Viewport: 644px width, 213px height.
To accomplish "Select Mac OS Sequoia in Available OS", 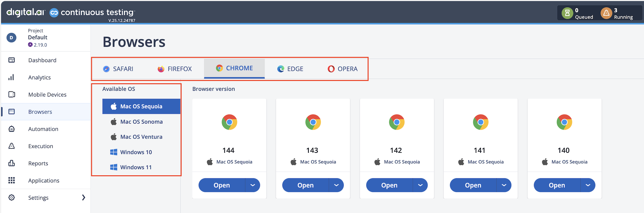I will point(141,106).
